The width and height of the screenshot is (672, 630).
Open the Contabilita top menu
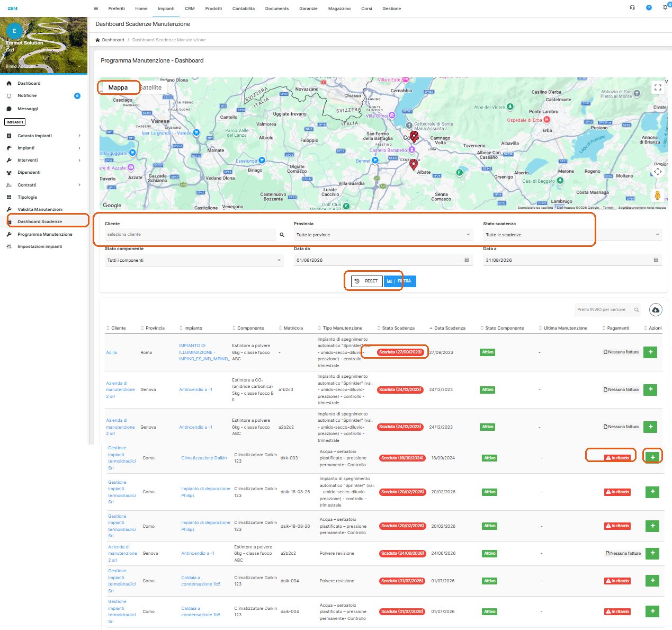(x=244, y=8)
